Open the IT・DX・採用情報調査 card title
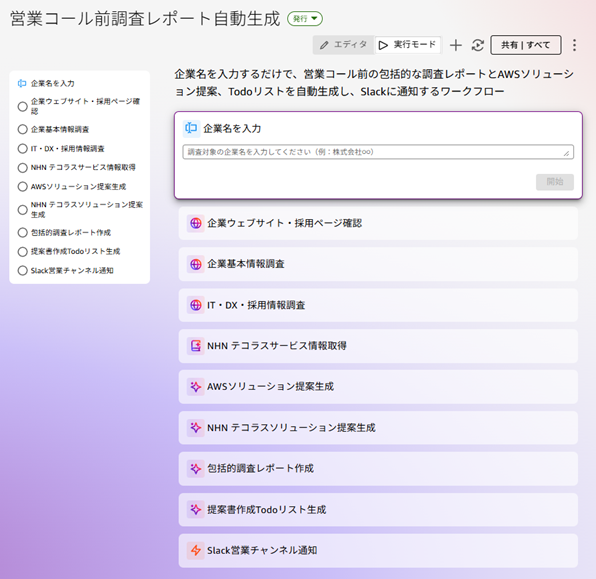This screenshot has width=596, height=579. (256, 305)
